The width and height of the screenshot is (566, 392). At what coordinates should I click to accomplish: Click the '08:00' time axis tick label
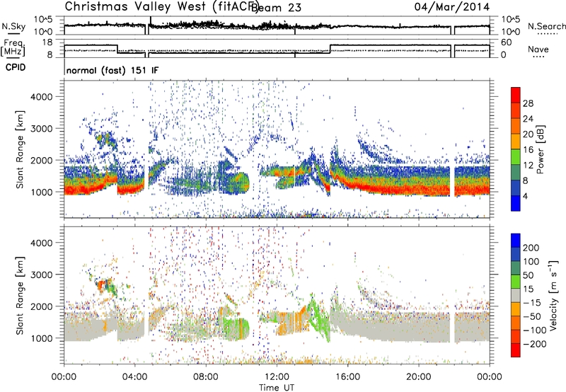click(206, 377)
